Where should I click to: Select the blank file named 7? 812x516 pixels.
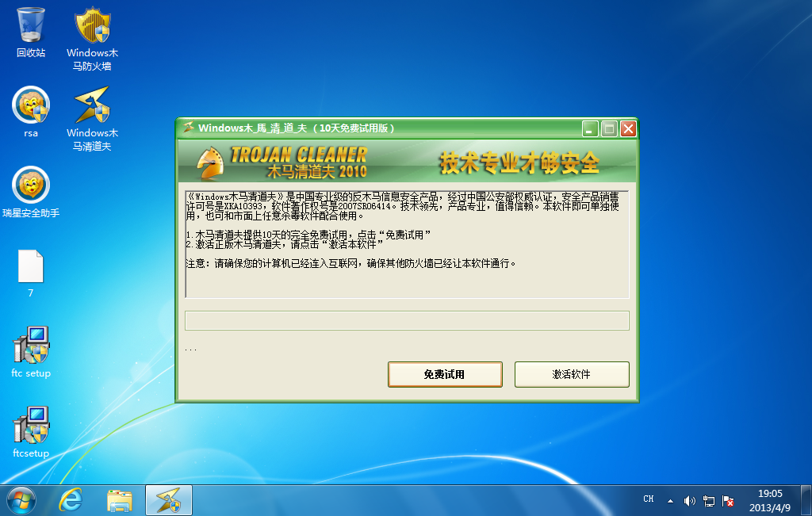point(31,273)
